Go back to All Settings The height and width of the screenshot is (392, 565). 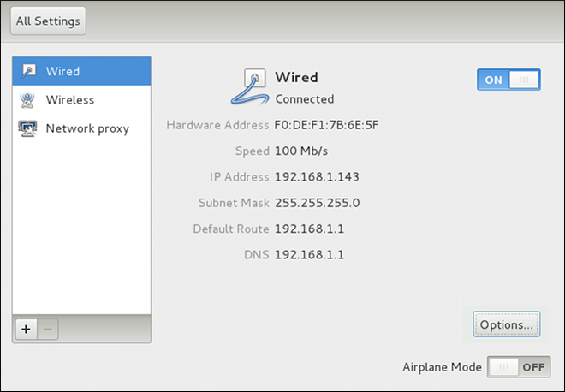(x=48, y=21)
